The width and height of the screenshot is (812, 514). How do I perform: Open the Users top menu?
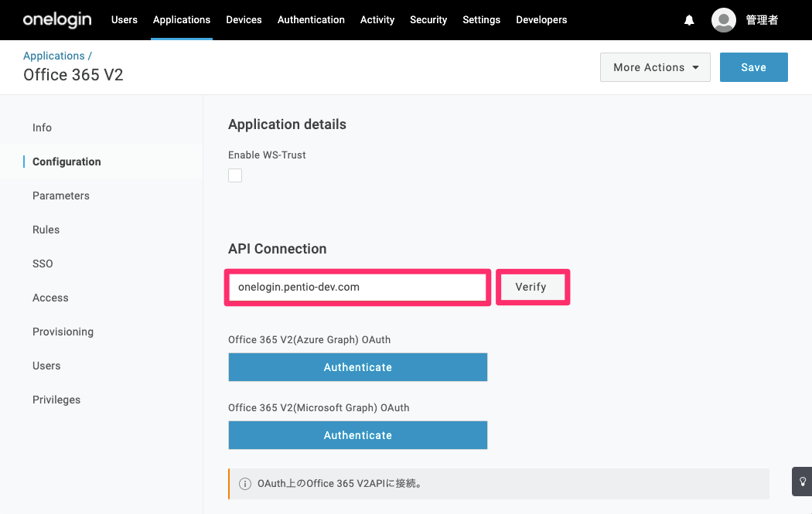pos(125,19)
